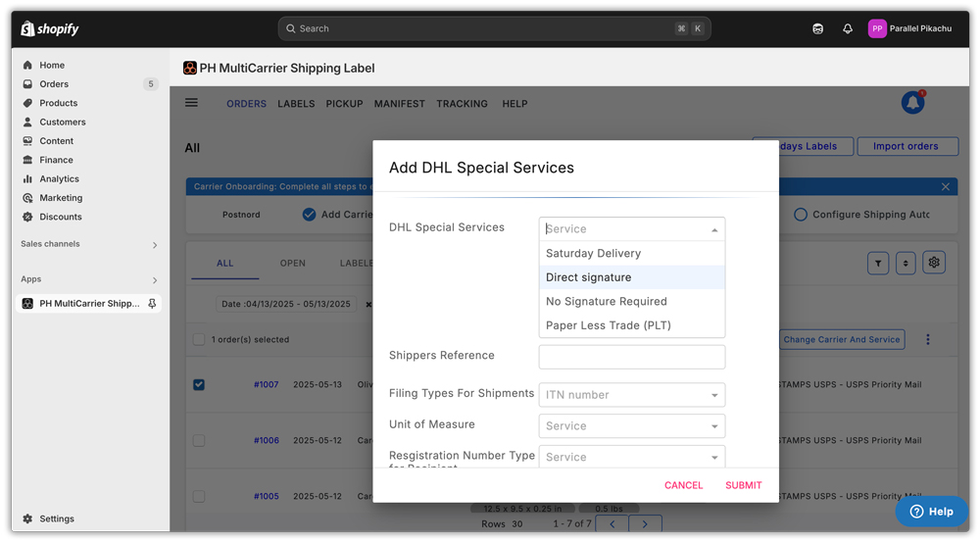Open order #1006 link
This screenshot has height=543, width=980.
pos(267,440)
